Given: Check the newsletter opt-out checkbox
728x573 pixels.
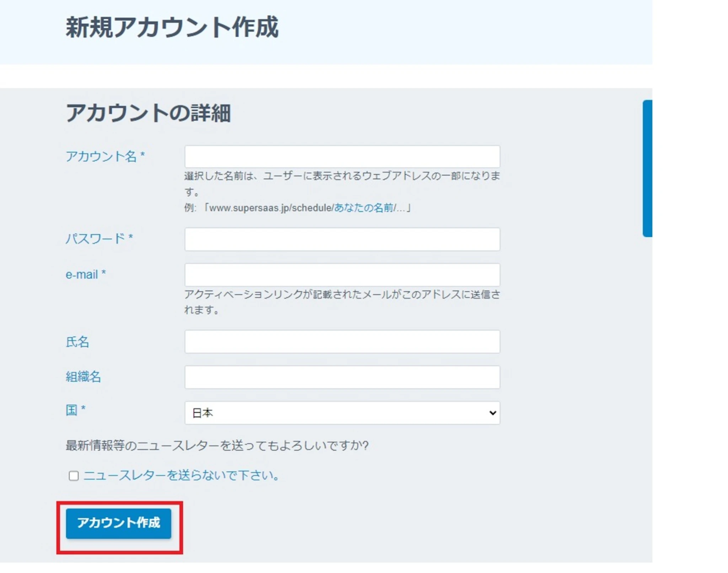Looking at the screenshot, I should click(74, 476).
